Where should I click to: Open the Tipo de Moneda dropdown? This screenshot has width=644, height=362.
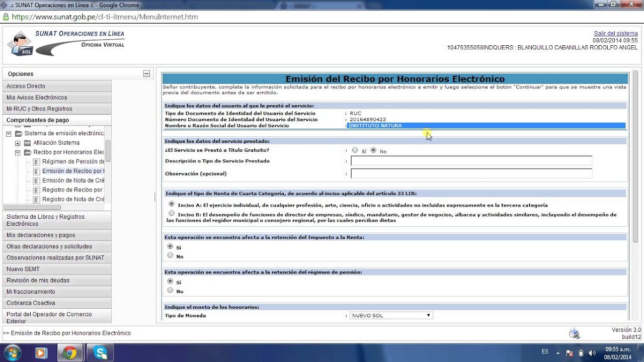(x=391, y=315)
